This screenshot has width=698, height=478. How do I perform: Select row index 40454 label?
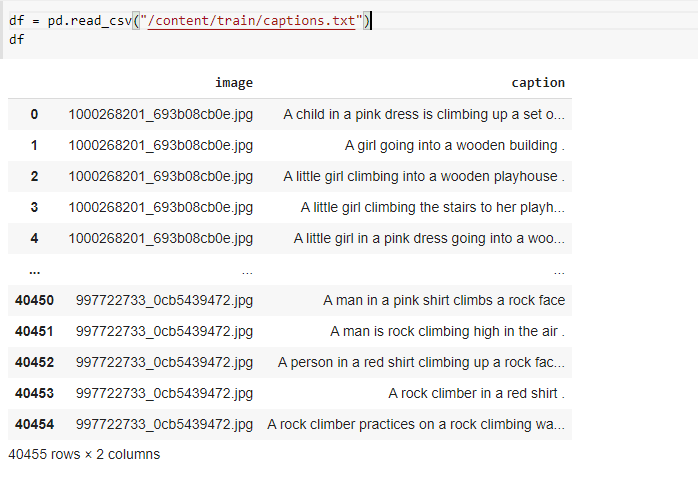[34, 425]
